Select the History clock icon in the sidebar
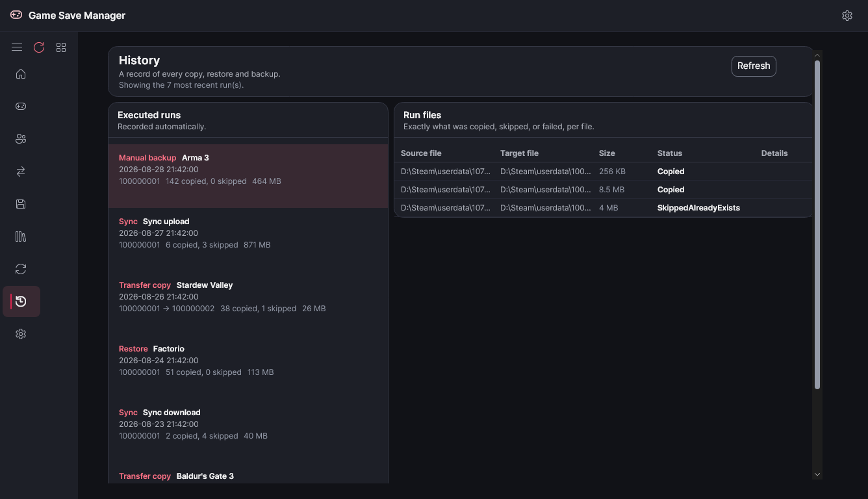Screen dimensions: 868x499 tap(21, 301)
